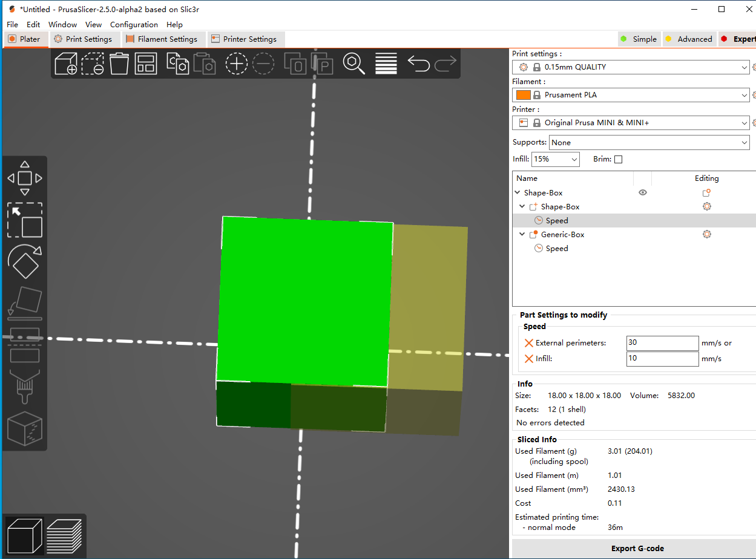Open the Search magnifier tool
This screenshot has height=559, width=756.
pos(354,63)
